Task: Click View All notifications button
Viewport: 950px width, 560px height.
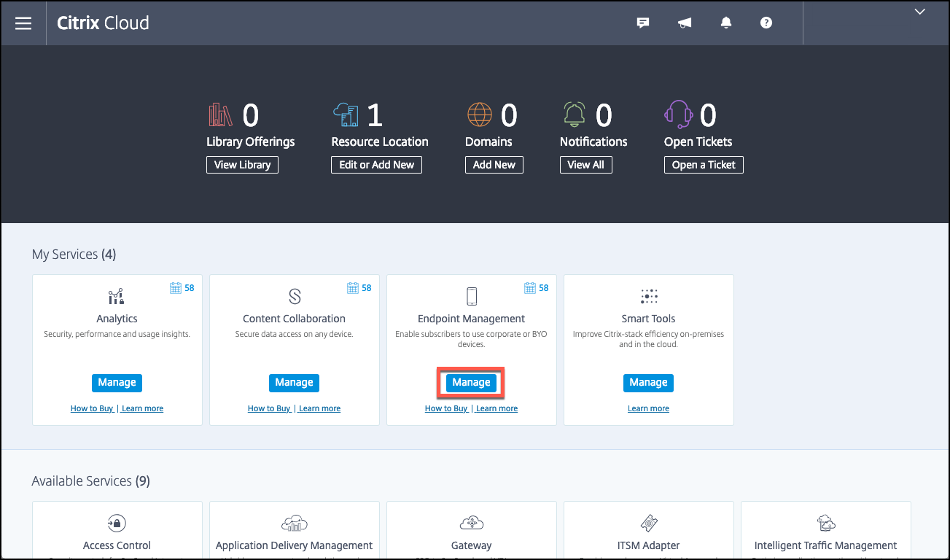Action: (x=586, y=165)
